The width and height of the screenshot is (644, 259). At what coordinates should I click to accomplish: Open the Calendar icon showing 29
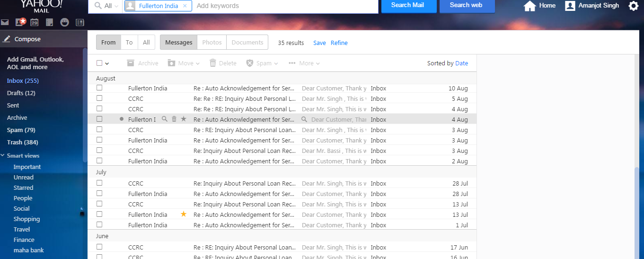(x=34, y=22)
